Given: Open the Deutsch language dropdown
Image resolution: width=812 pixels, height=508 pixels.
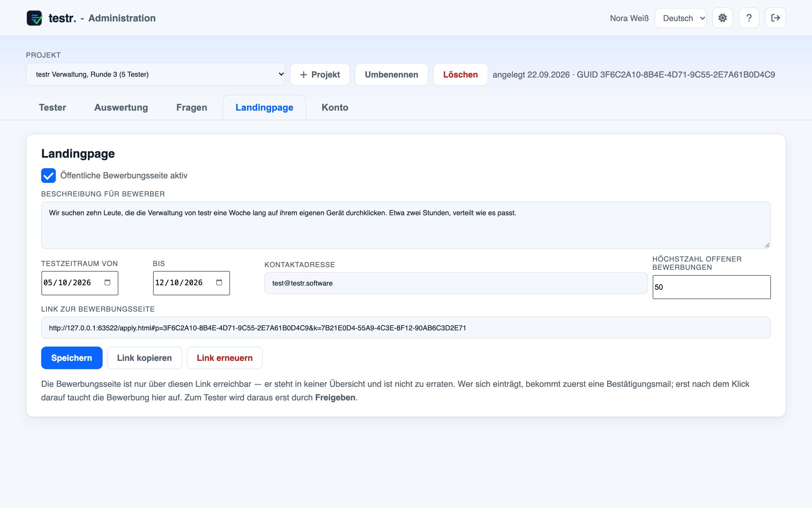Looking at the screenshot, I should click(680, 18).
